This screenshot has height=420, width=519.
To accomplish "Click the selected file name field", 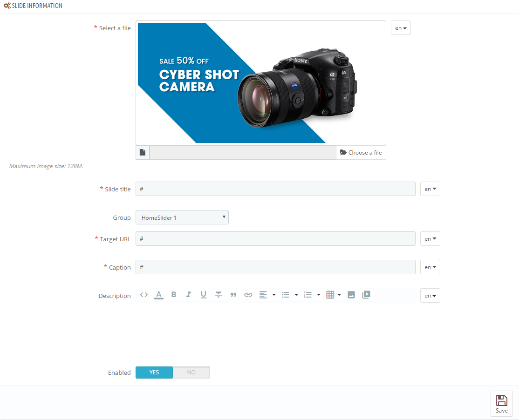I will tap(243, 152).
